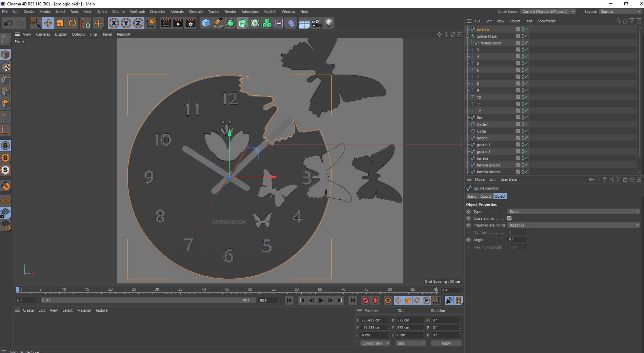644x353 pixels.
Task: Toggle Y axis lock
Action: click(126, 23)
